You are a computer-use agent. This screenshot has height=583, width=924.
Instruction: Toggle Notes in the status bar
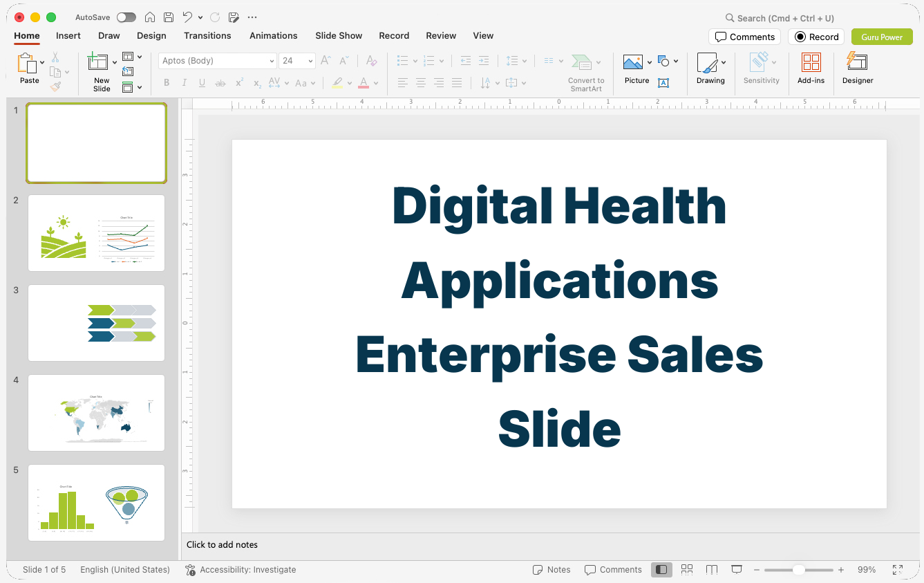[551, 569]
